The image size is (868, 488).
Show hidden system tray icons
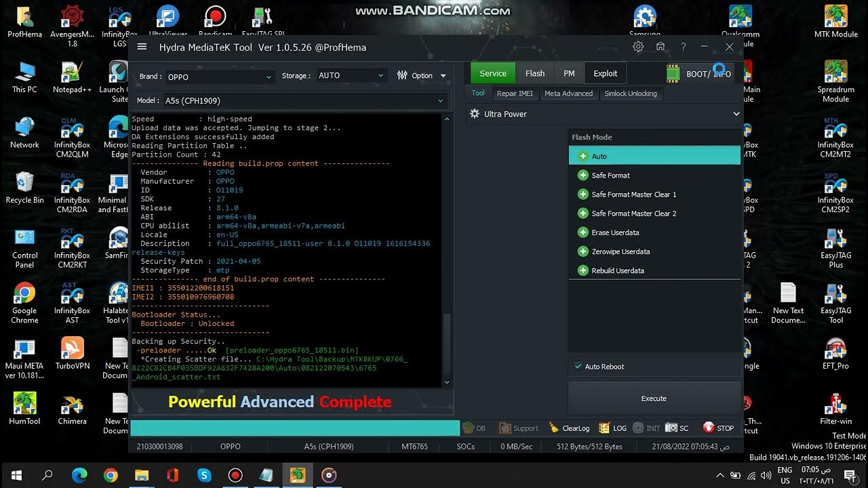[720, 474]
